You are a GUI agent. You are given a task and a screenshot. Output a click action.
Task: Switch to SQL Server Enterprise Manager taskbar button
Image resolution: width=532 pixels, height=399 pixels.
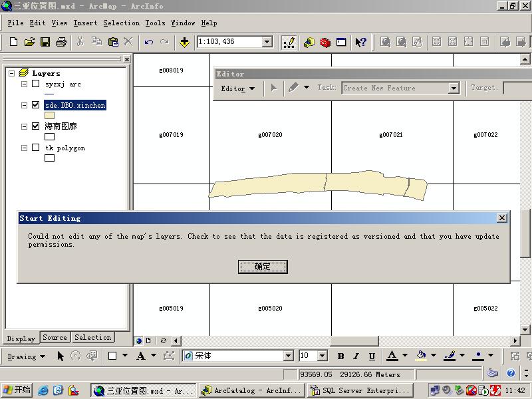[x=360, y=390]
